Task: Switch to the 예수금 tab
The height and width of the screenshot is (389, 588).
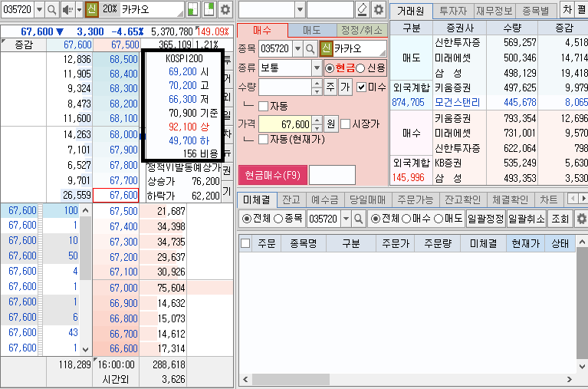Action: coord(325,199)
